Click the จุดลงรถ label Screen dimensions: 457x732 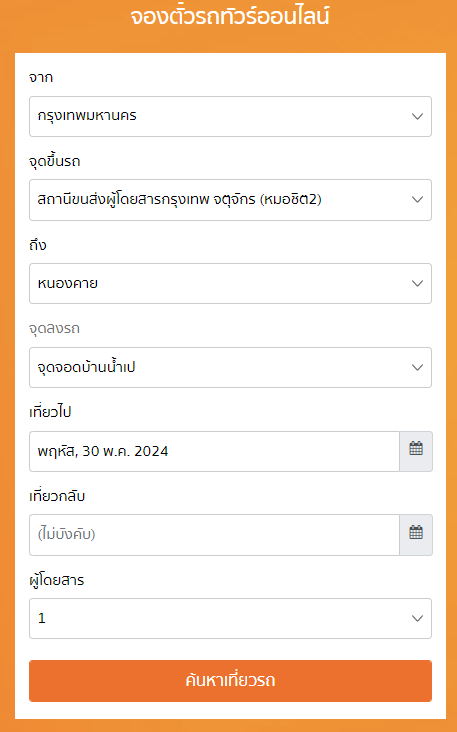point(54,329)
